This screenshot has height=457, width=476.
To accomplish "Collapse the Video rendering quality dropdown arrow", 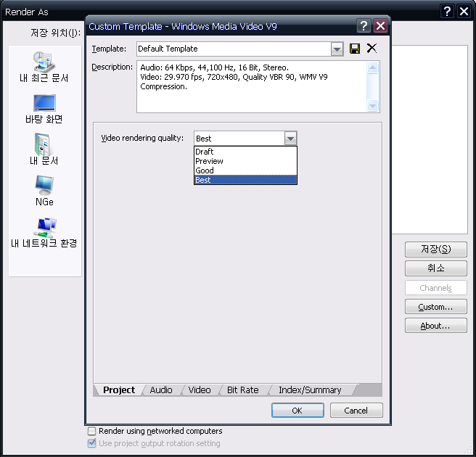I will point(290,139).
